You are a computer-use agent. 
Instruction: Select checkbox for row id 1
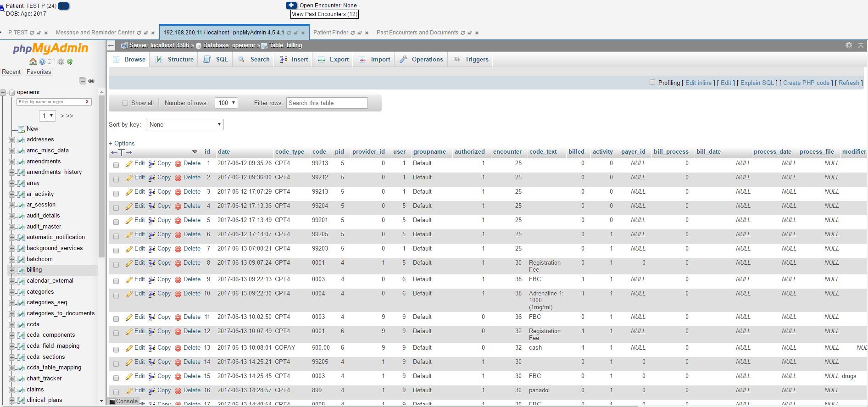116,165
